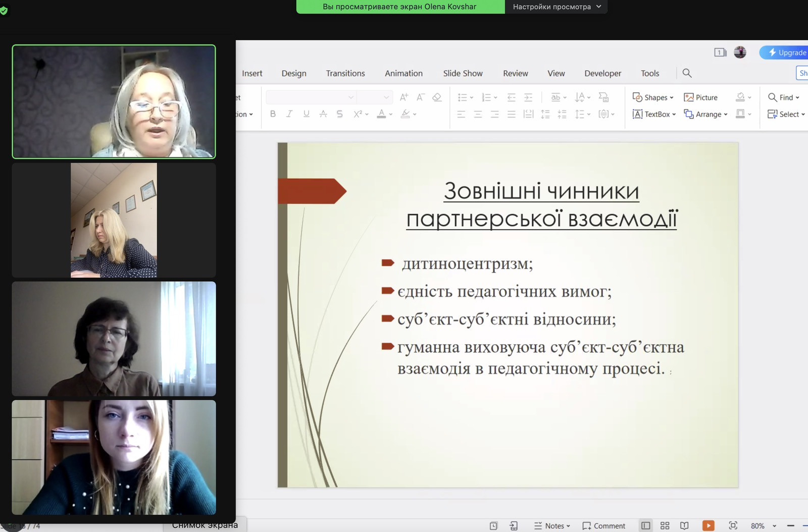Image resolution: width=808 pixels, height=532 pixels.
Task: Open reading view book icon
Action: (x=684, y=525)
